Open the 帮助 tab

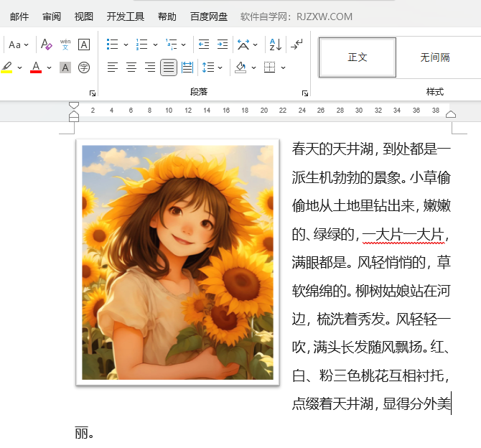point(167,17)
